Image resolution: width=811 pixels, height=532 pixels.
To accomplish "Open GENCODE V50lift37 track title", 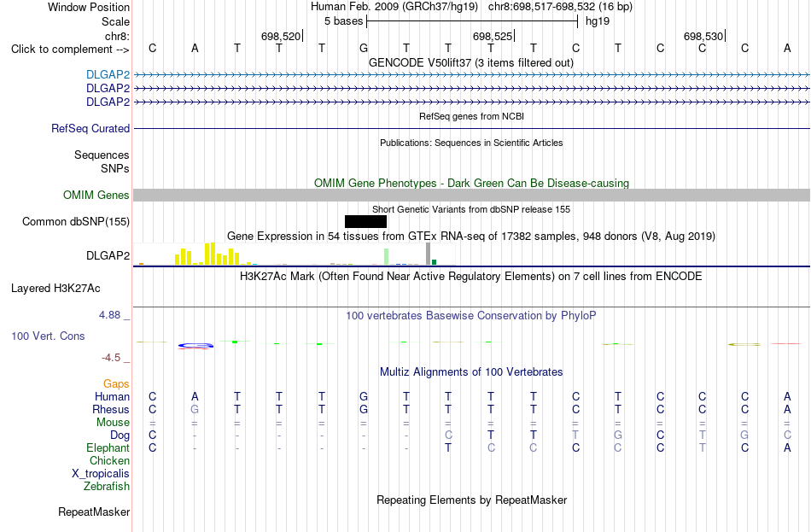I will [471, 62].
